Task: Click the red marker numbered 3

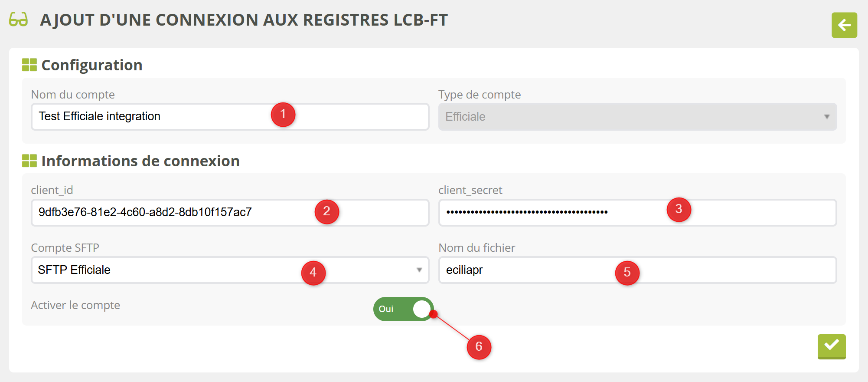Action: pyautogui.click(x=679, y=209)
